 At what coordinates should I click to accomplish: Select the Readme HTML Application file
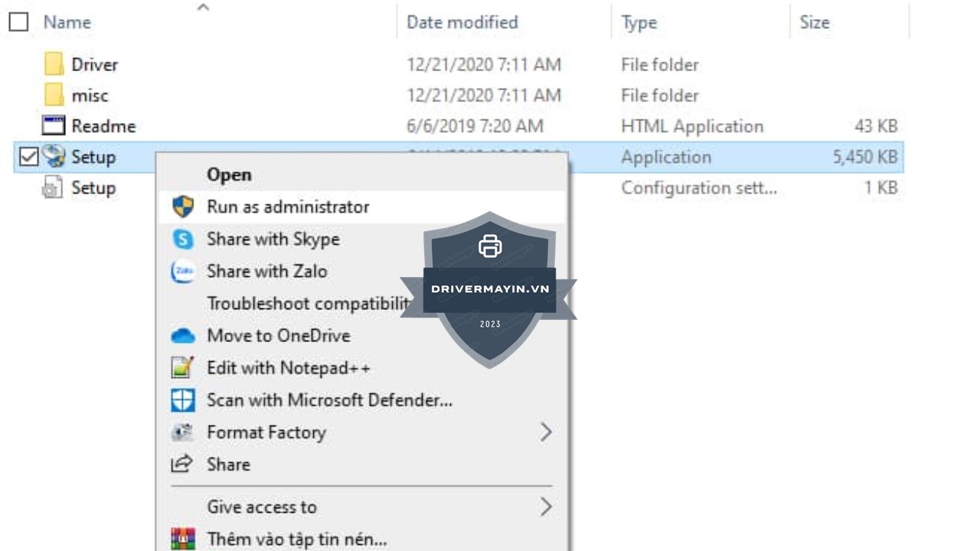pyautogui.click(x=103, y=126)
